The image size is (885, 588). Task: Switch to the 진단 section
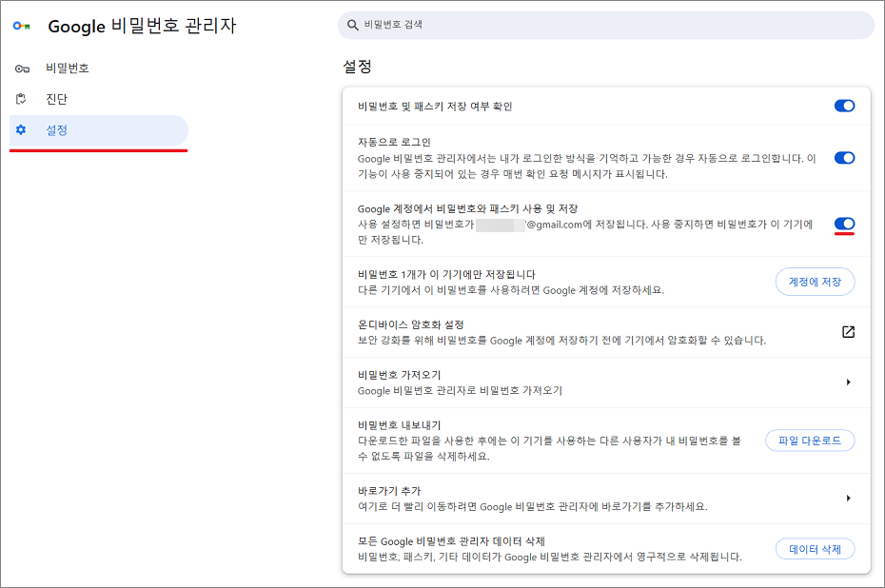point(52,98)
